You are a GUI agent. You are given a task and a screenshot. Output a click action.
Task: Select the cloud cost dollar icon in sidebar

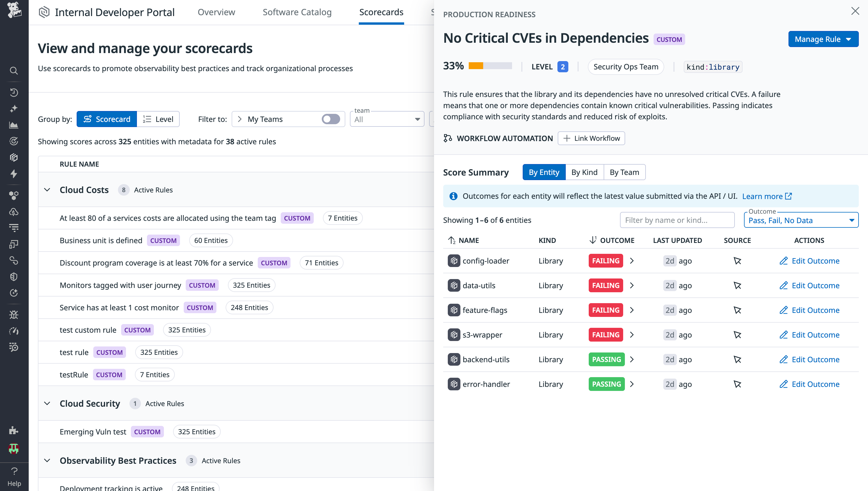pyautogui.click(x=14, y=212)
